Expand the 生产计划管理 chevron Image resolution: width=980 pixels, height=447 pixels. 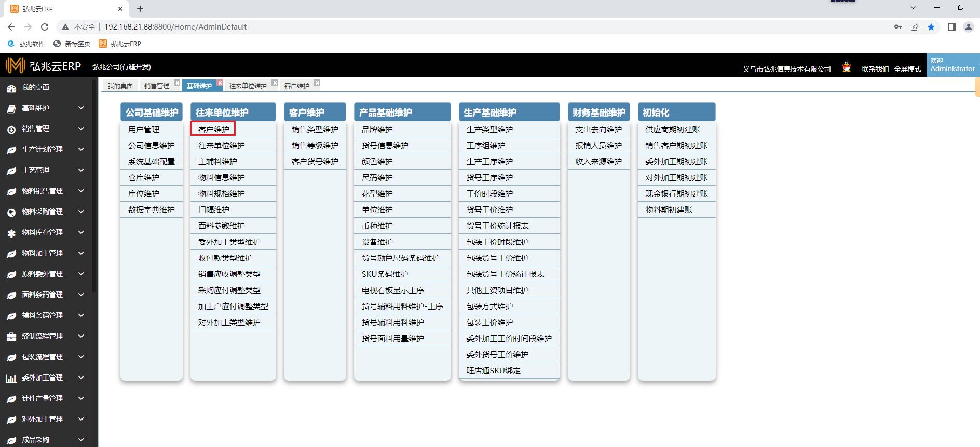(81, 149)
